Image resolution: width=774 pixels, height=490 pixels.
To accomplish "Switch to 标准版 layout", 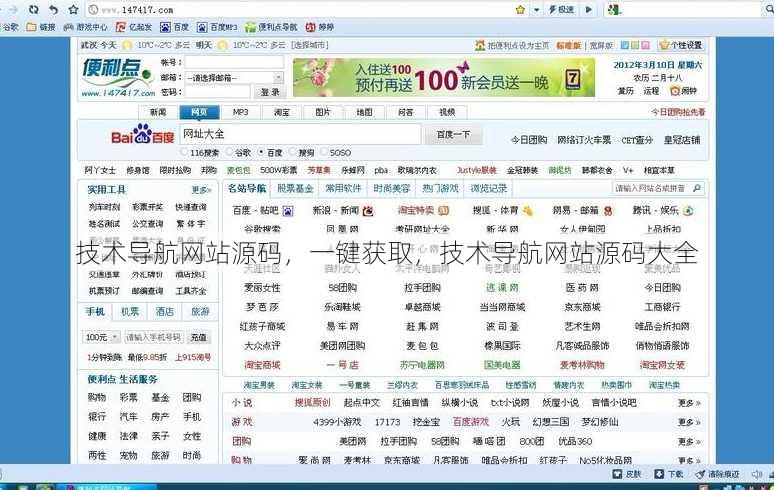I will click(569, 45).
